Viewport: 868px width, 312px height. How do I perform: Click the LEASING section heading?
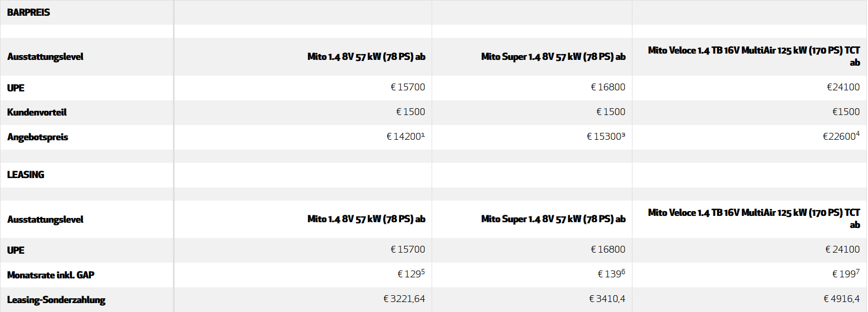point(26,174)
